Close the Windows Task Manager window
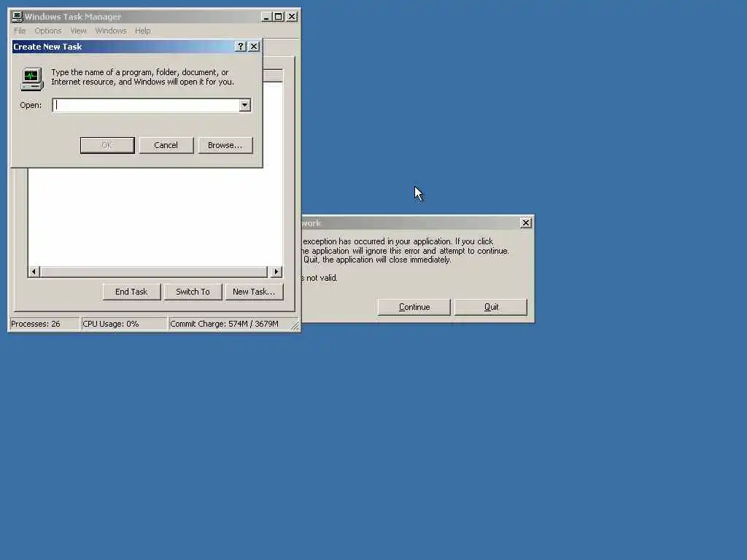747x560 pixels. [x=292, y=17]
